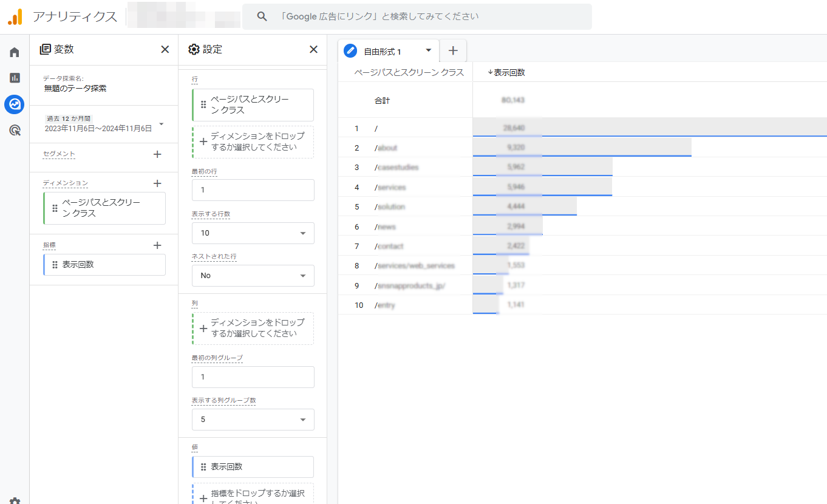Open the 表示する行数 dropdown

(253, 233)
